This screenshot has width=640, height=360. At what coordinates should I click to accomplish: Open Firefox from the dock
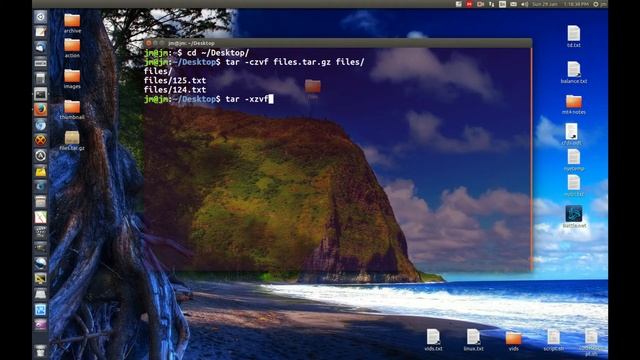[x=40, y=109]
